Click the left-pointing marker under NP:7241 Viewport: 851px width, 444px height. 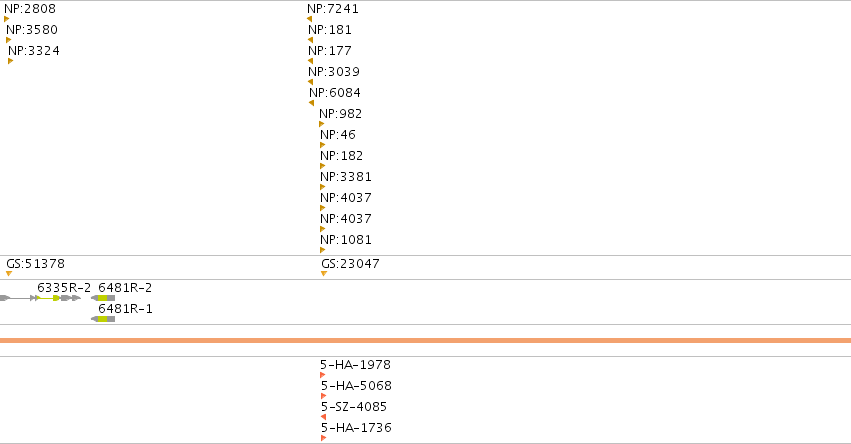pyautogui.click(x=309, y=19)
